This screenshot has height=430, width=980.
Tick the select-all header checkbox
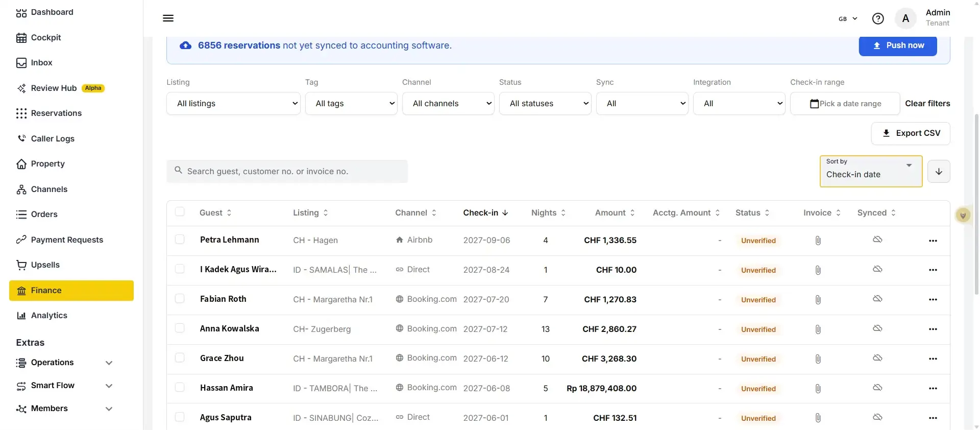click(x=180, y=212)
